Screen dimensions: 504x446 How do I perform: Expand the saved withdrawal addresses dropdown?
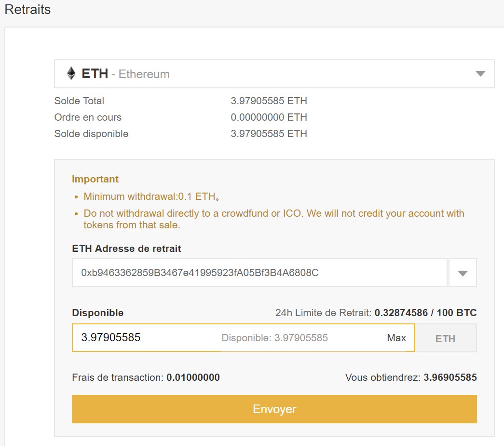click(463, 273)
